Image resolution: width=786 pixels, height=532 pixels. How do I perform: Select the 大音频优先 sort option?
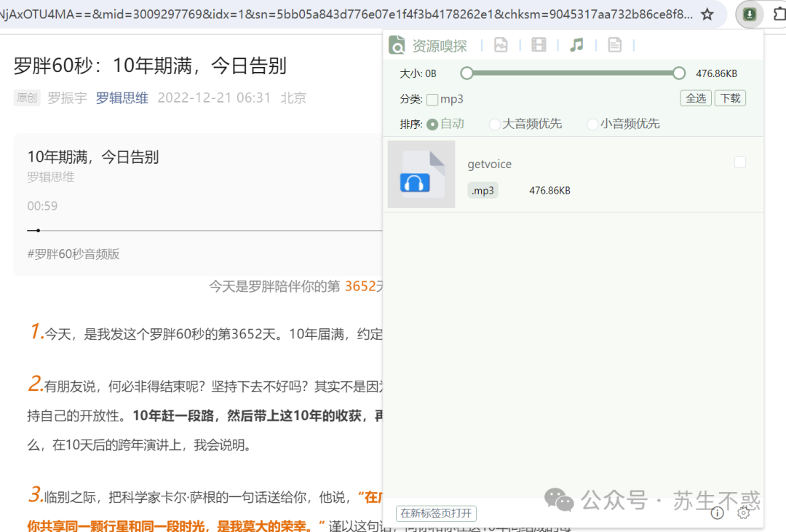click(495, 124)
